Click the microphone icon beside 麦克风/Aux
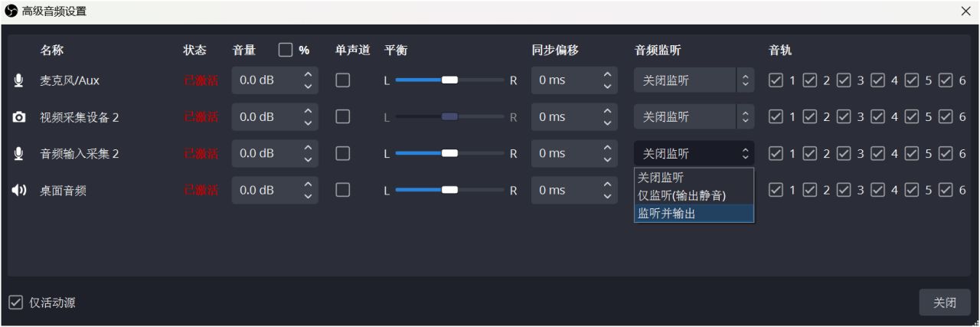980x327 pixels. click(x=19, y=80)
